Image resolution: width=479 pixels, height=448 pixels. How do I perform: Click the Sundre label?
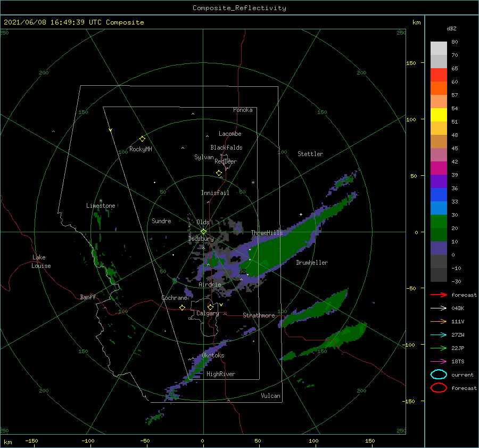tap(161, 221)
